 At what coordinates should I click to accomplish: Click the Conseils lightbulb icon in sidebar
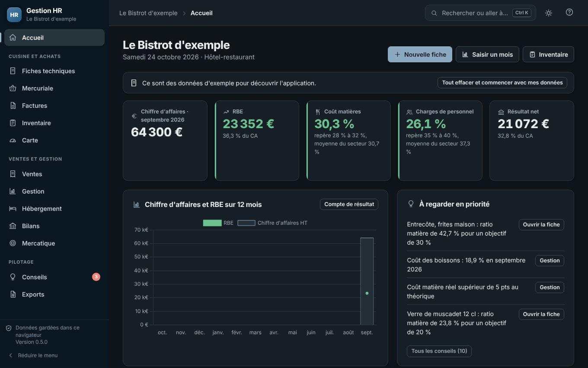tap(13, 277)
